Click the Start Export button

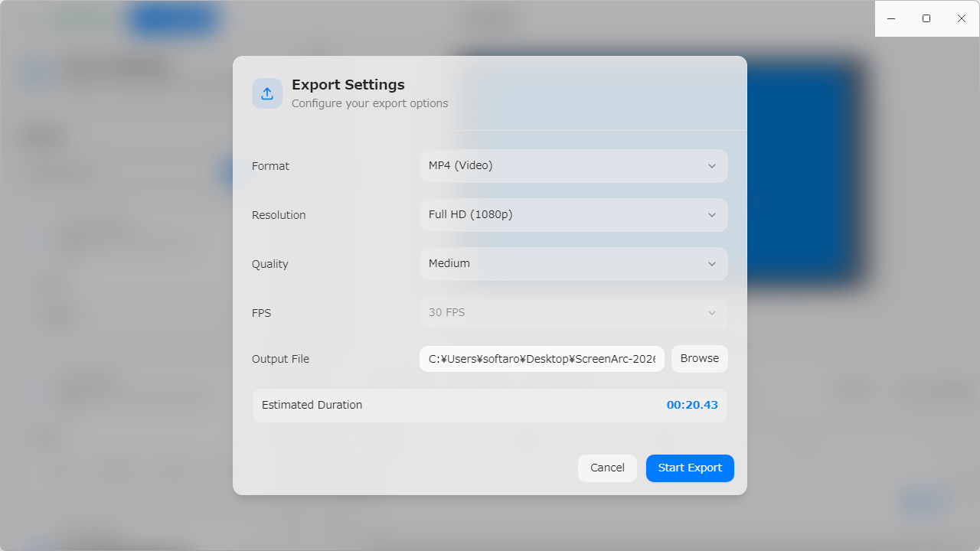[690, 468]
